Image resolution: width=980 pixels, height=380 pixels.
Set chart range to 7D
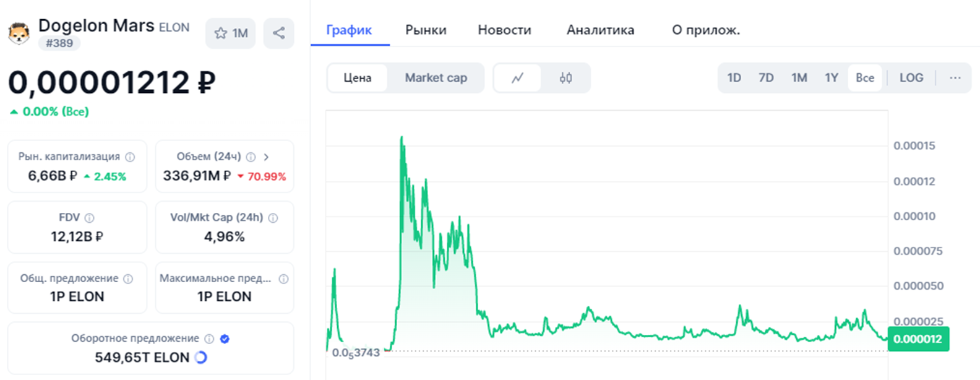click(766, 78)
